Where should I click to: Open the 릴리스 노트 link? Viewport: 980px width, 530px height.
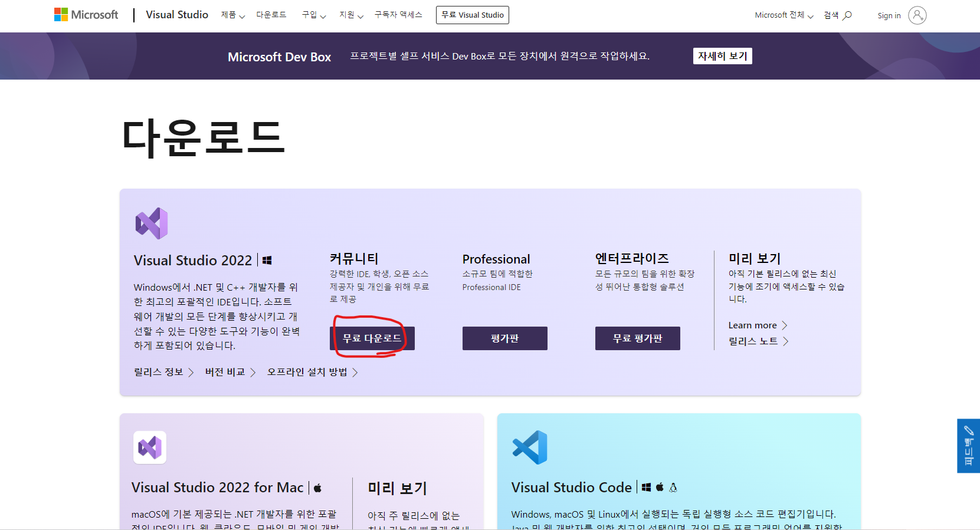759,341
